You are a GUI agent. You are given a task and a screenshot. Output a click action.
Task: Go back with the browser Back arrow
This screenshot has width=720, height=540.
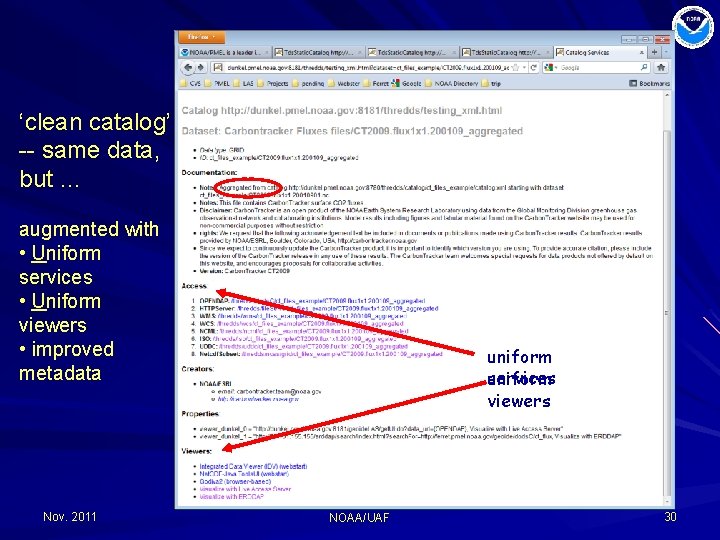click(x=188, y=68)
